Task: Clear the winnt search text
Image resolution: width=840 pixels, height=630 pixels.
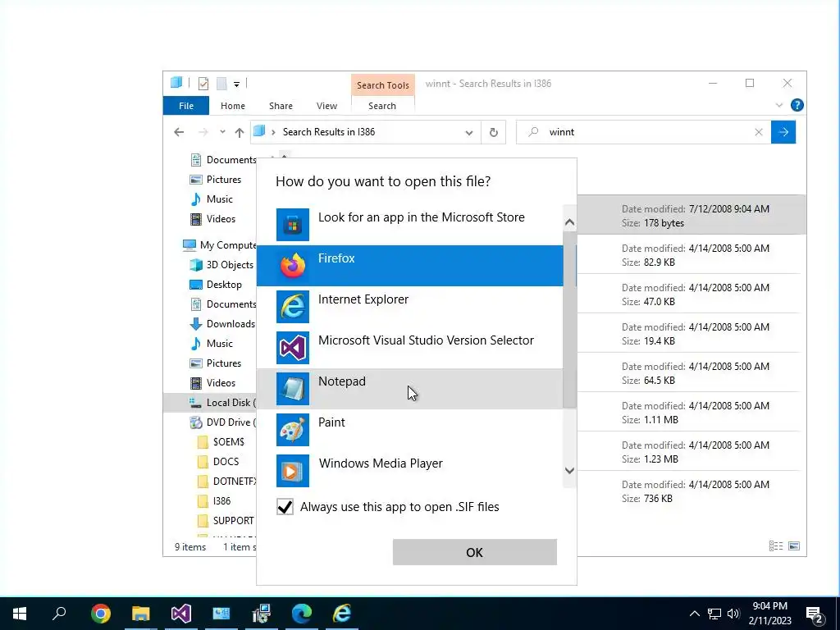Action: click(x=759, y=132)
